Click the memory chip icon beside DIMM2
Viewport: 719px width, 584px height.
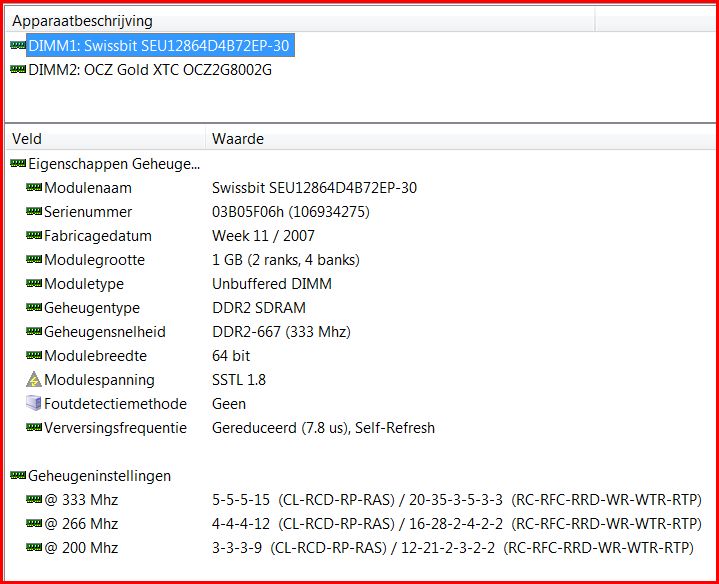pyautogui.click(x=18, y=70)
